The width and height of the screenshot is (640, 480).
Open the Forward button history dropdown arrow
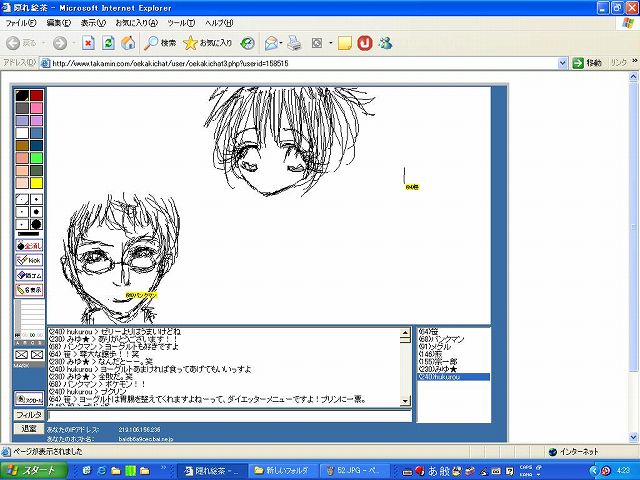(74, 43)
